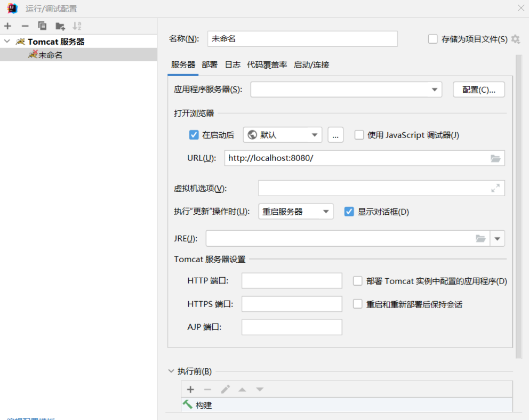Open the 默认 browser dropdown
The image size is (529, 420).
click(283, 135)
